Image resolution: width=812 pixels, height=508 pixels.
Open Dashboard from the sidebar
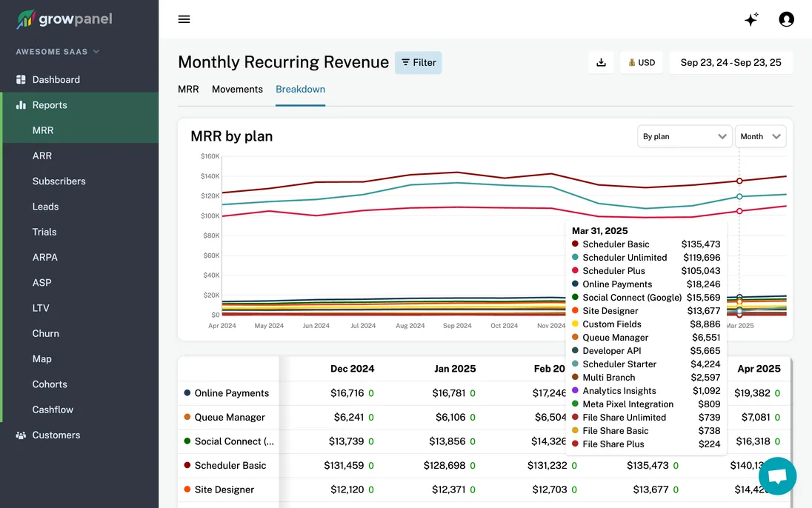pyautogui.click(x=56, y=79)
